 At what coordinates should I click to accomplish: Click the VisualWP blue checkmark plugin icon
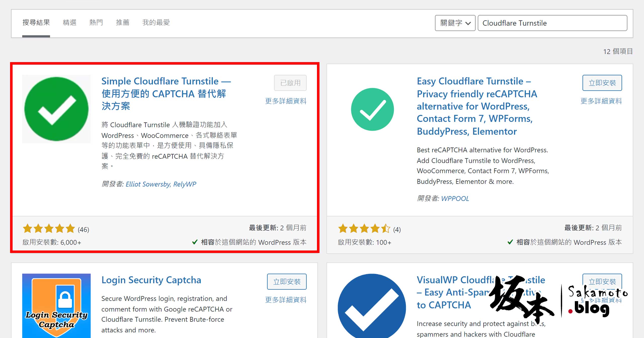tap(372, 306)
